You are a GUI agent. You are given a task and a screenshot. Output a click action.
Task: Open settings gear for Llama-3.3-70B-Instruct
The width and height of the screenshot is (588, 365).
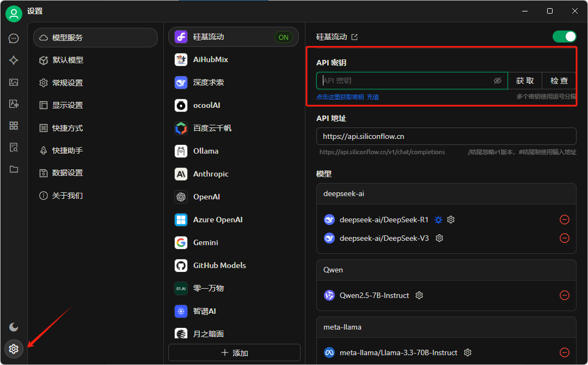(x=467, y=352)
